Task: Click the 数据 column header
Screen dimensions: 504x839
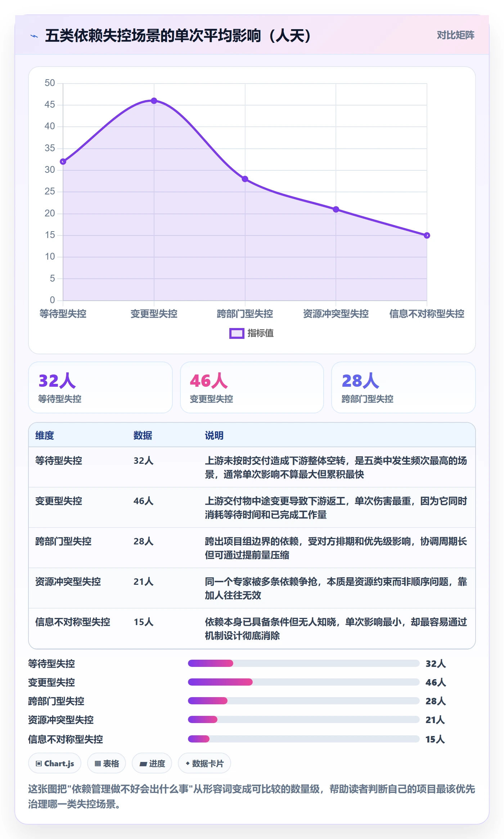Action: click(x=143, y=435)
